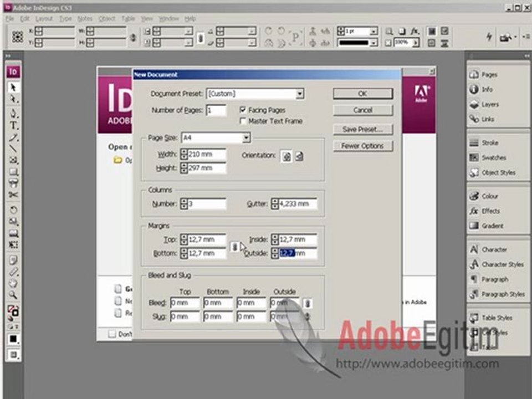
Task: Click the Bleed Top field
Action: coord(185,303)
